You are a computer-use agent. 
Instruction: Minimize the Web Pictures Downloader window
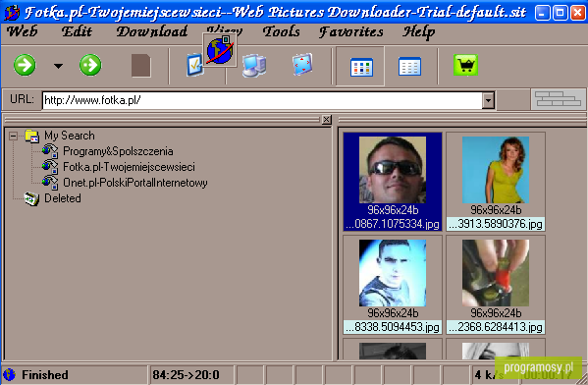(542, 13)
